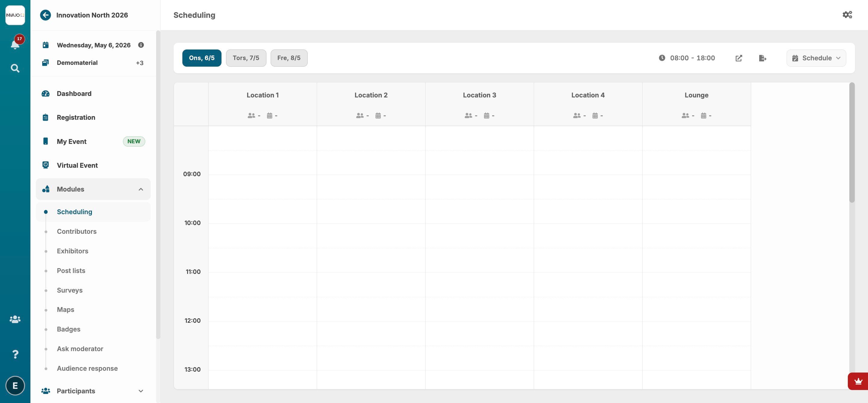The width and height of the screenshot is (868, 403).
Task: Open the user avatar E
Action: 15,386
